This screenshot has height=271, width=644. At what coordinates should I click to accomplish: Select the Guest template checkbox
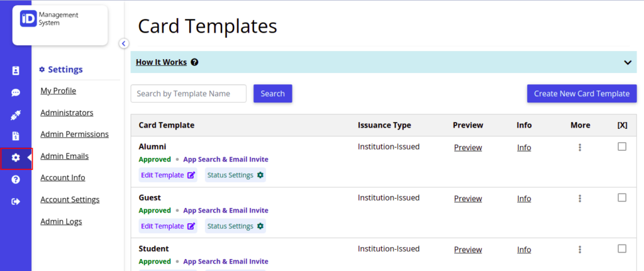[x=622, y=197]
